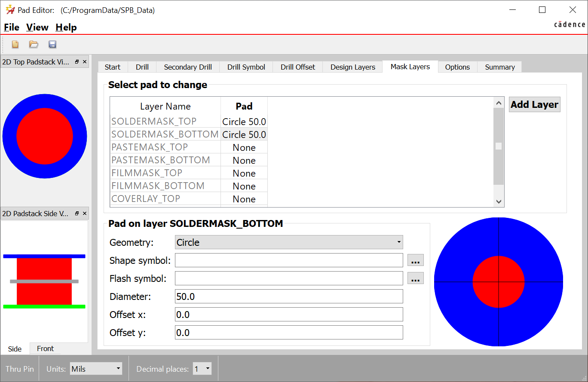Click the PASTEMASK_TOP pad cell None

click(x=244, y=147)
